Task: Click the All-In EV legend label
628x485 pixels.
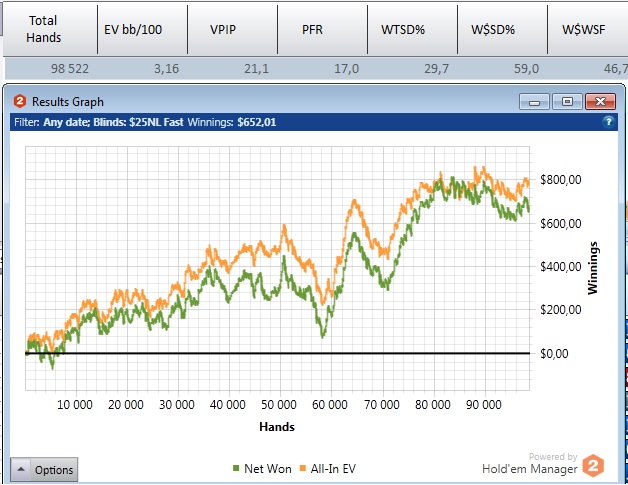Action: [x=333, y=469]
